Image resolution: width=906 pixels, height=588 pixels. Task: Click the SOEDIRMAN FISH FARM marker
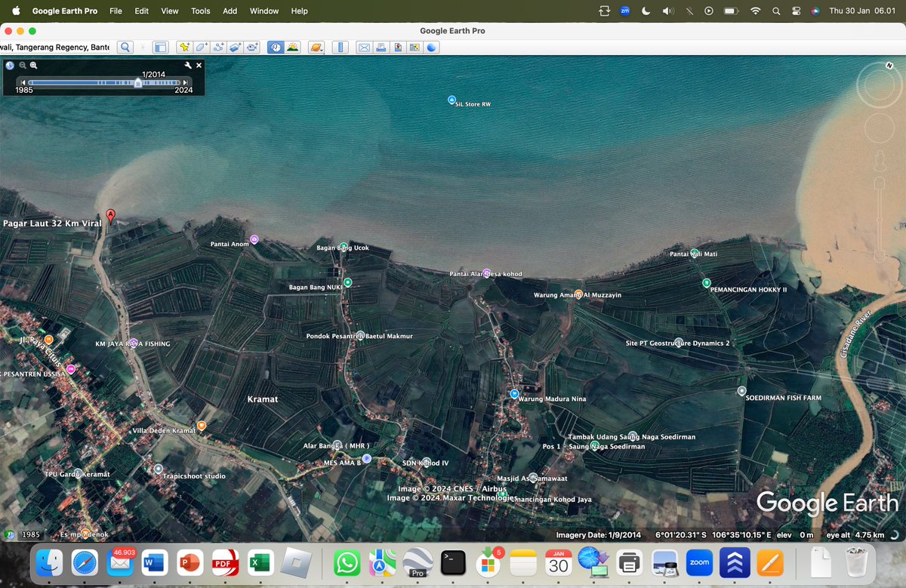(741, 390)
